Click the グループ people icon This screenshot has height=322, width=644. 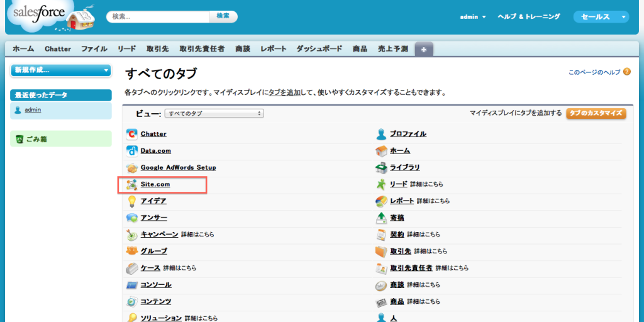tap(131, 250)
